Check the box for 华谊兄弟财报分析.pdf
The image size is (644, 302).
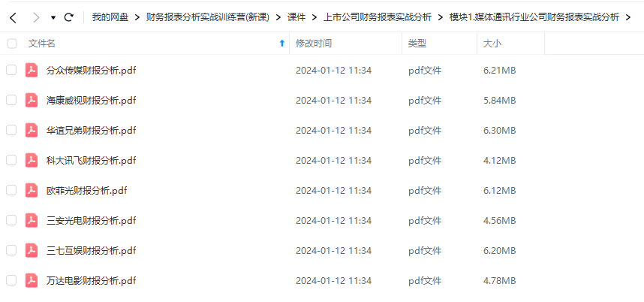(11, 130)
